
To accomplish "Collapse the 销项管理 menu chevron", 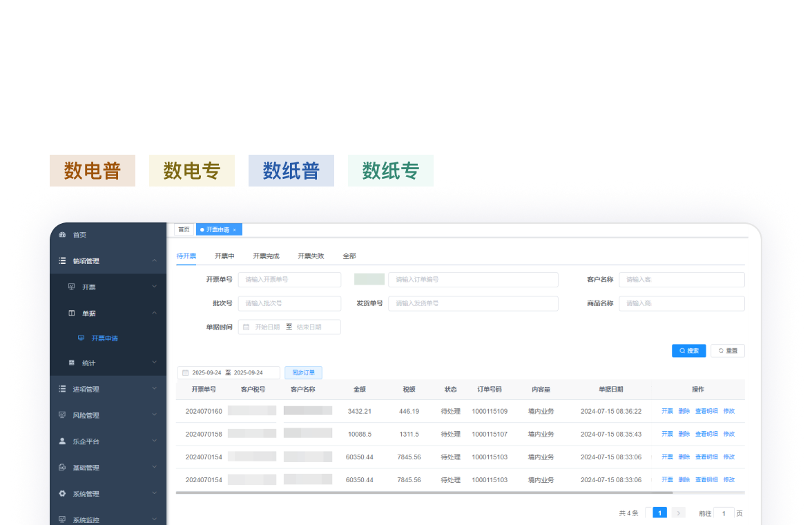I will pos(155,260).
